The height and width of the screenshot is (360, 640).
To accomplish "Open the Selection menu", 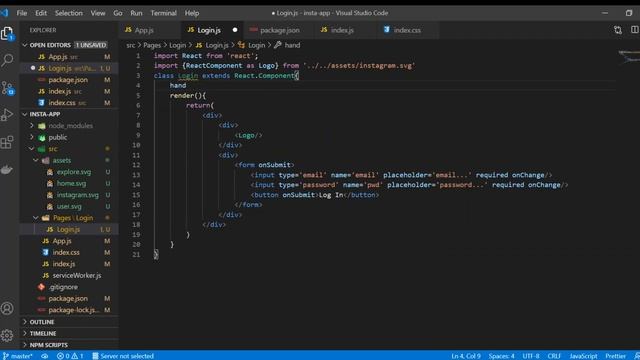I will [69, 13].
